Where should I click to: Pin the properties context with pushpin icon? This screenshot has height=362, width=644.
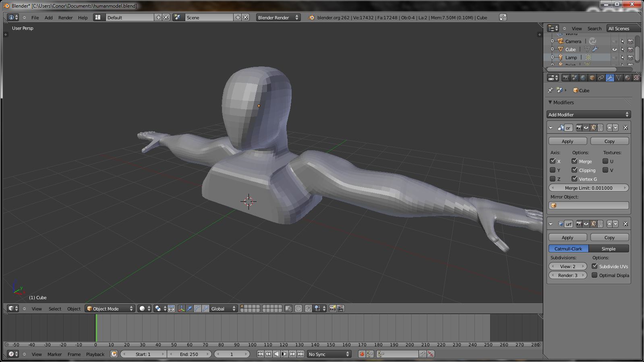click(x=551, y=90)
